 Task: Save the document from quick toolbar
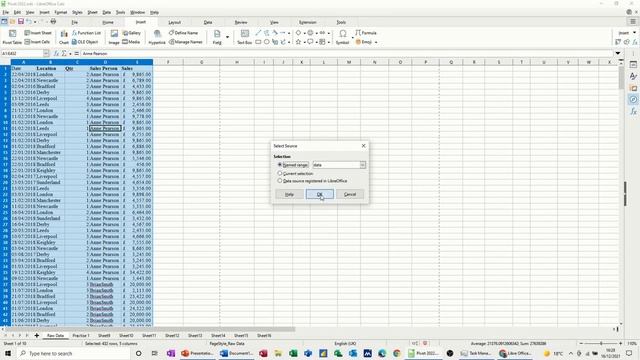pos(20,22)
